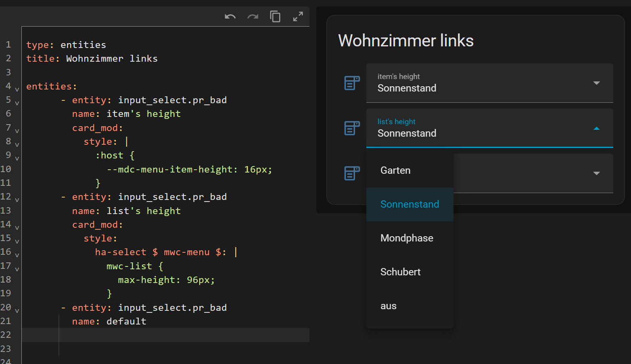631x364 pixels.
Task: Place cursor on empty line 22
Action: pos(161,335)
